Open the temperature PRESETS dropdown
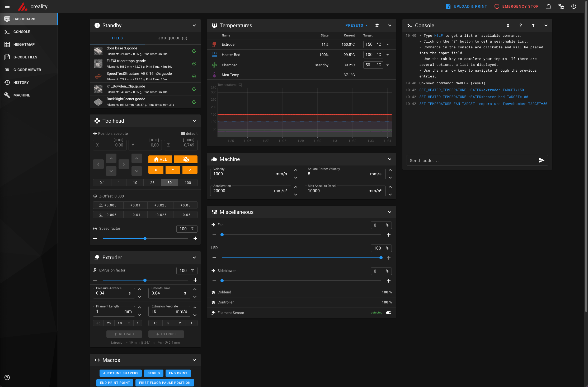Viewport: 588px width, 387px height. [356, 25]
